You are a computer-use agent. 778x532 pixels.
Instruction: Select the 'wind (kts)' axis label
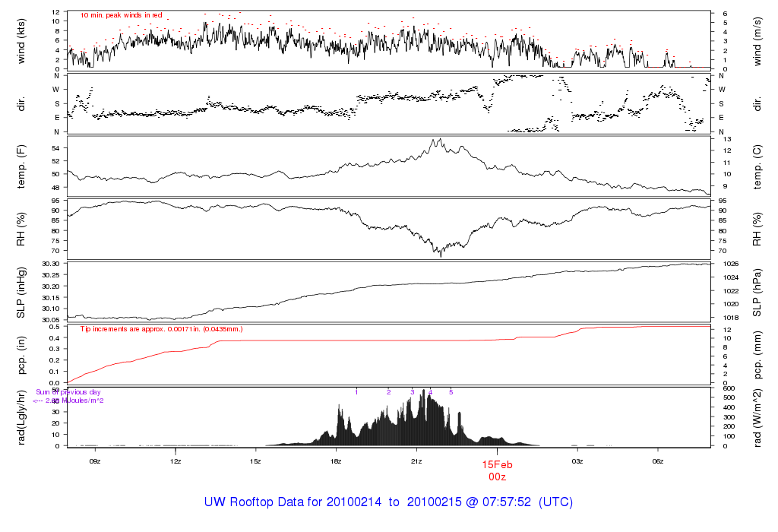21,41
